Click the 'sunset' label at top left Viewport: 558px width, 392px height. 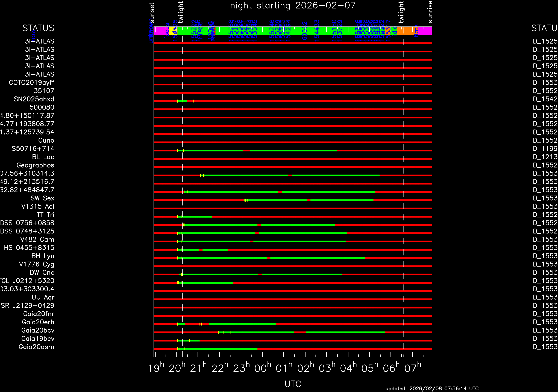click(152, 13)
